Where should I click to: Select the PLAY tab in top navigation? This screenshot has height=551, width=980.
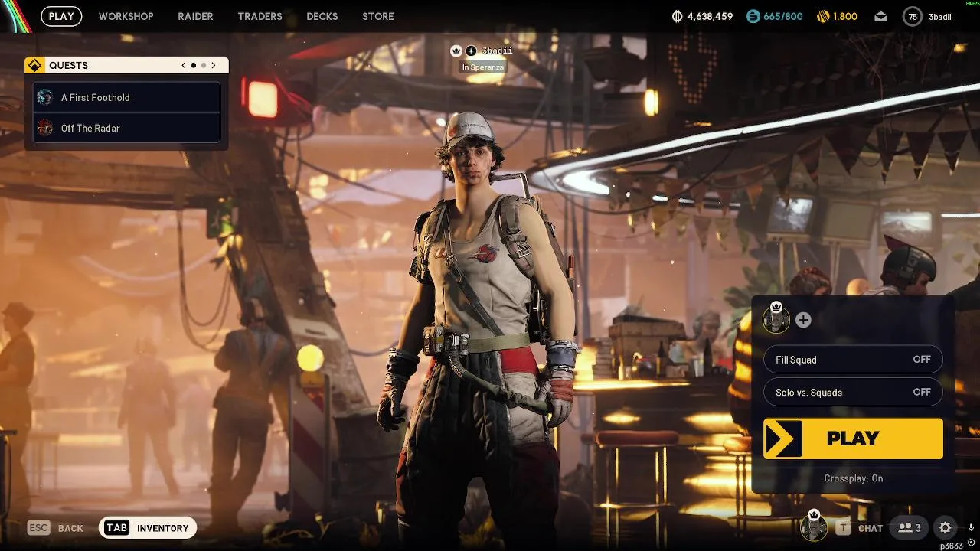61,16
